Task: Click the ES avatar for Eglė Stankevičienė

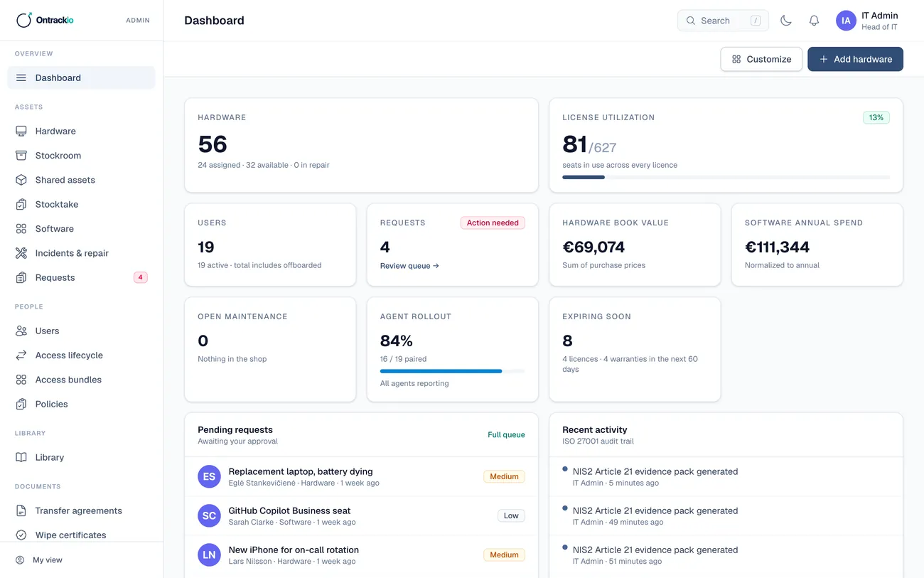Action: (x=209, y=476)
